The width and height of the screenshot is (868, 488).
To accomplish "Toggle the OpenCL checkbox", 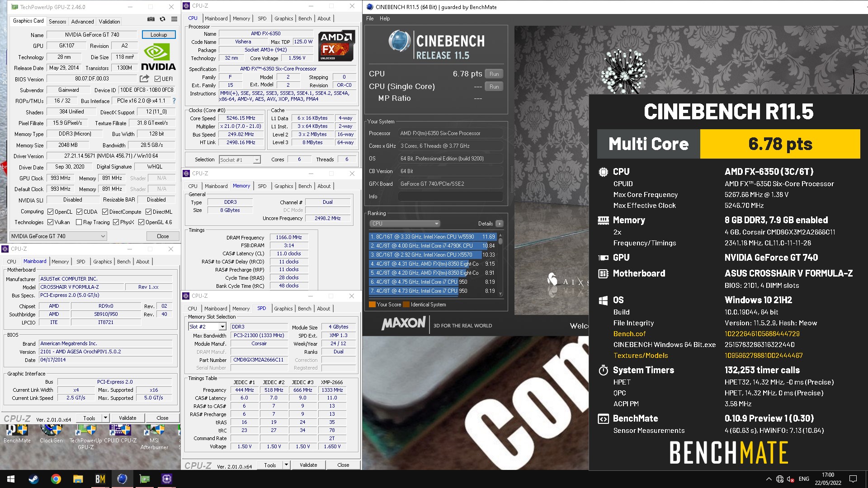I will pos(50,211).
